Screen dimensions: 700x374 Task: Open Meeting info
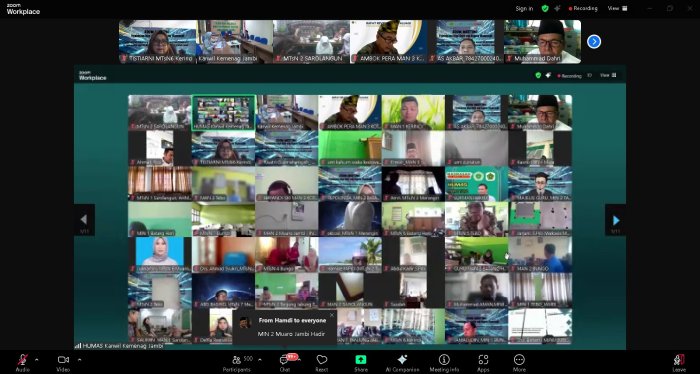click(x=444, y=362)
